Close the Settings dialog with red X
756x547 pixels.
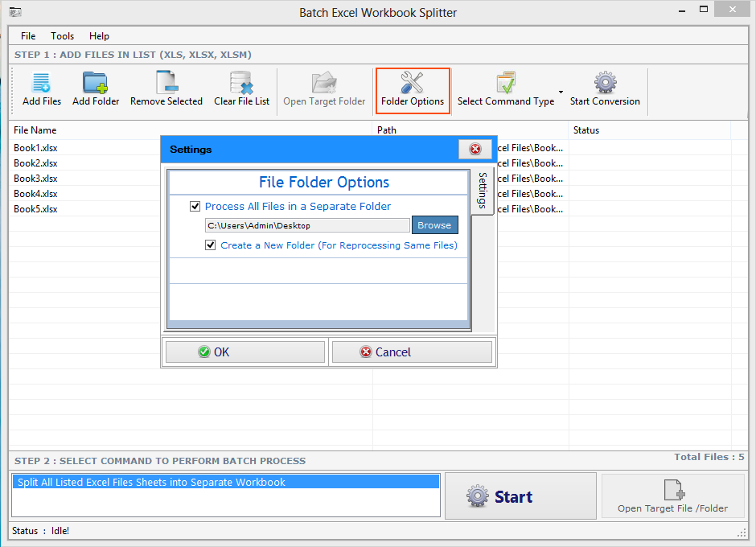pyautogui.click(x=475, y=149)
